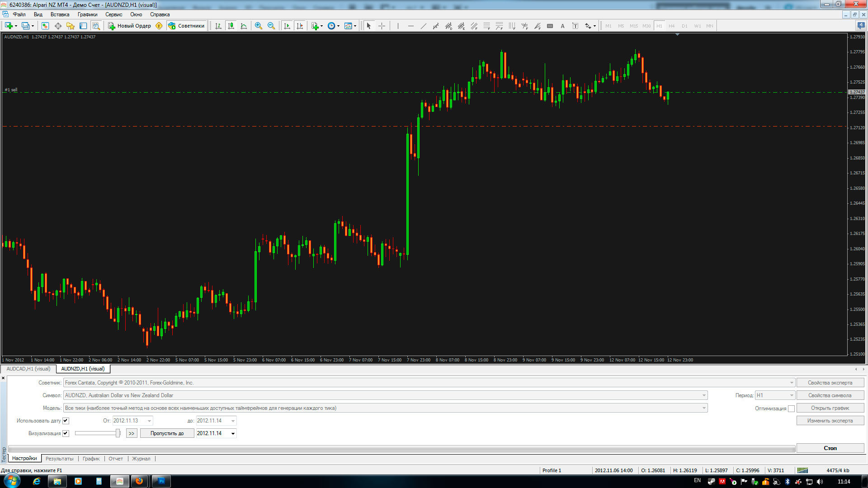868x488 pixels.
Task: Open new chart dropdown arrow
Action: click(x=16, y=26)
